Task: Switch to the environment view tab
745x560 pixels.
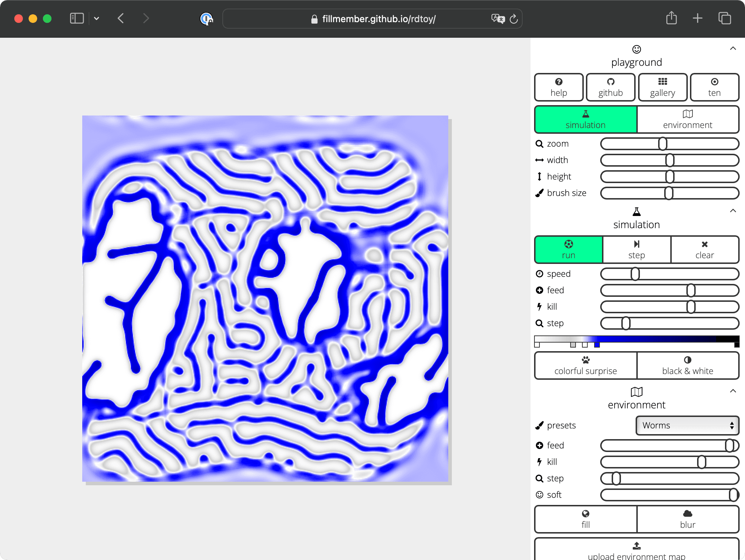Action: [687, 119]
